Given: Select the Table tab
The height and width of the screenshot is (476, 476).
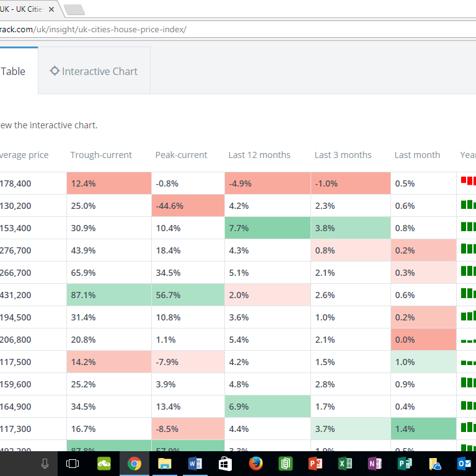Looking at the screenshot, I should pos(14,71).
